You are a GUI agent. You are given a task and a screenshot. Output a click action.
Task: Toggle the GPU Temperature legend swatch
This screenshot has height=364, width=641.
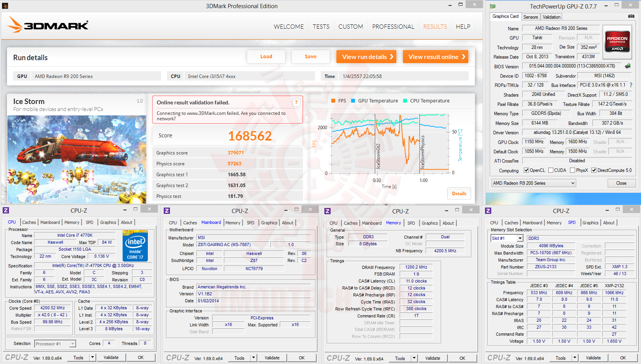point(353,101)
